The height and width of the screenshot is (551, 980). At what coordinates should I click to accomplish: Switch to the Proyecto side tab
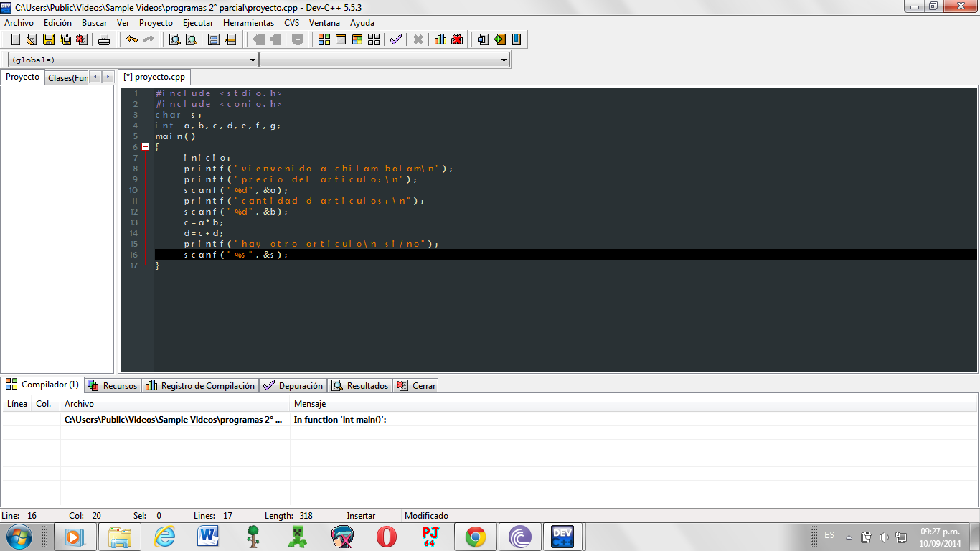23,77
